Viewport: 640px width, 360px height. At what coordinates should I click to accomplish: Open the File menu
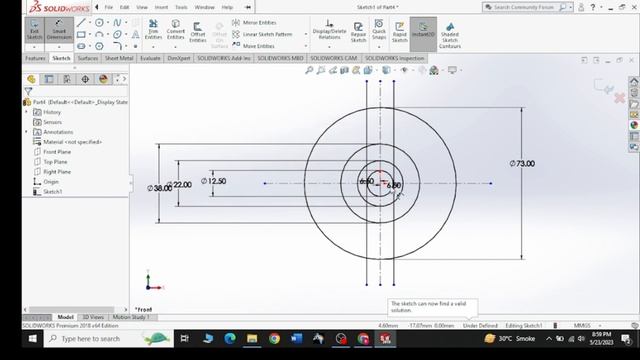tap(109, 7)
